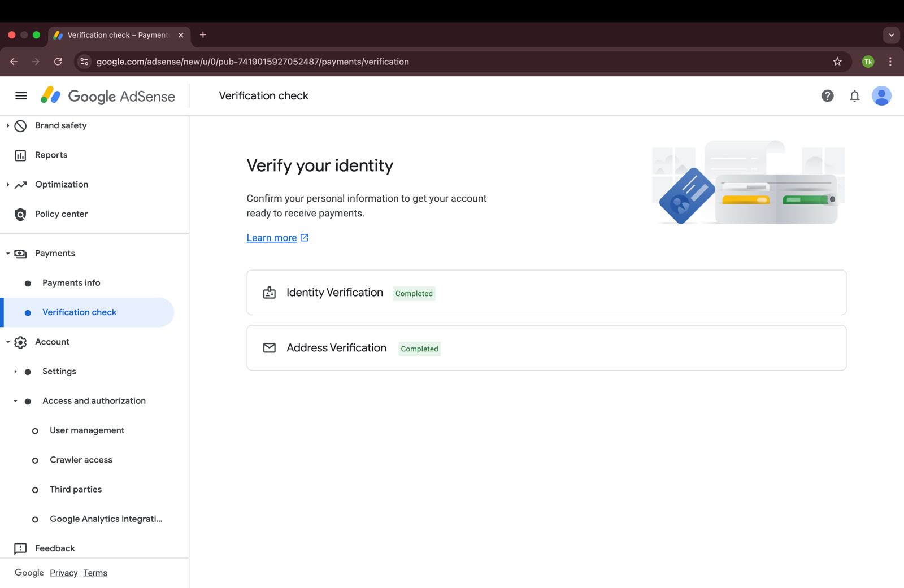The width and height of the screenshot is (904, 588).
Task: Open the account profile avatar
Action: pos(881,96)
